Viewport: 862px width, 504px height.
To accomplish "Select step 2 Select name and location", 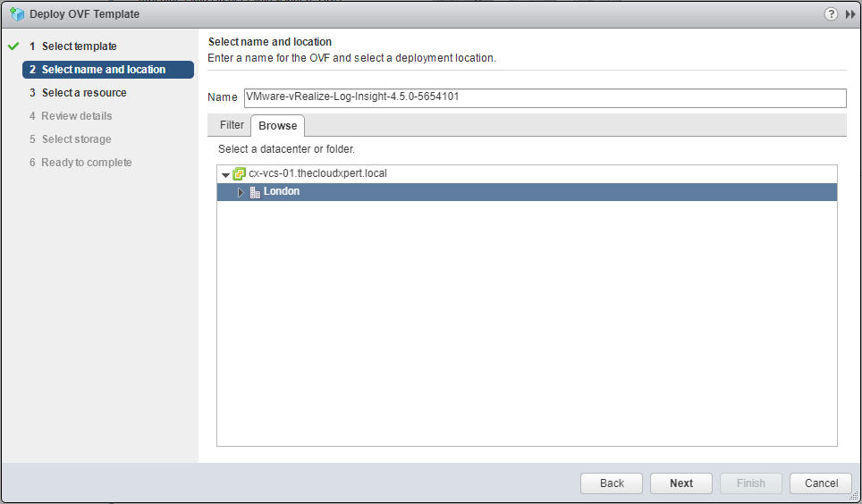I will [x=104, y=70].
